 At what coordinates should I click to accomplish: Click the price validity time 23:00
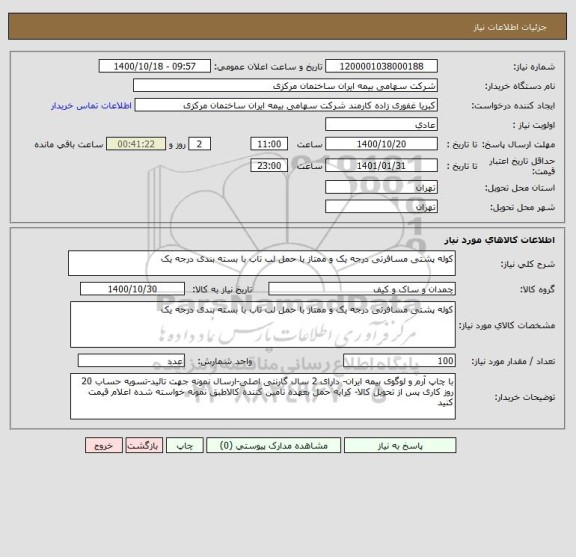pyautogui.click(x=269, y=166)
